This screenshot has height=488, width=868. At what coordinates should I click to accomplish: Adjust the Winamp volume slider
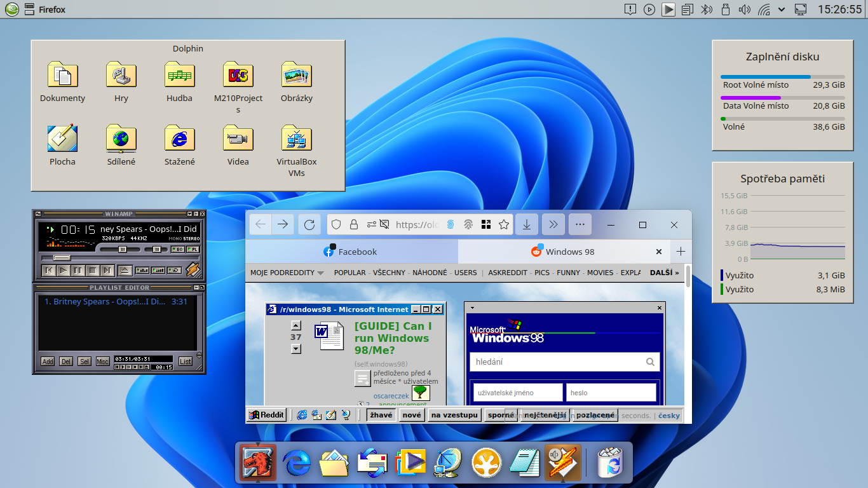tap(123, 249)
